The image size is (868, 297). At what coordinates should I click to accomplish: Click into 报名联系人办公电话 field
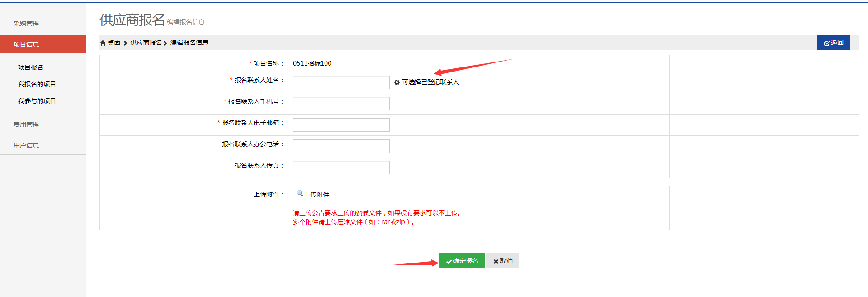(341, 146)
